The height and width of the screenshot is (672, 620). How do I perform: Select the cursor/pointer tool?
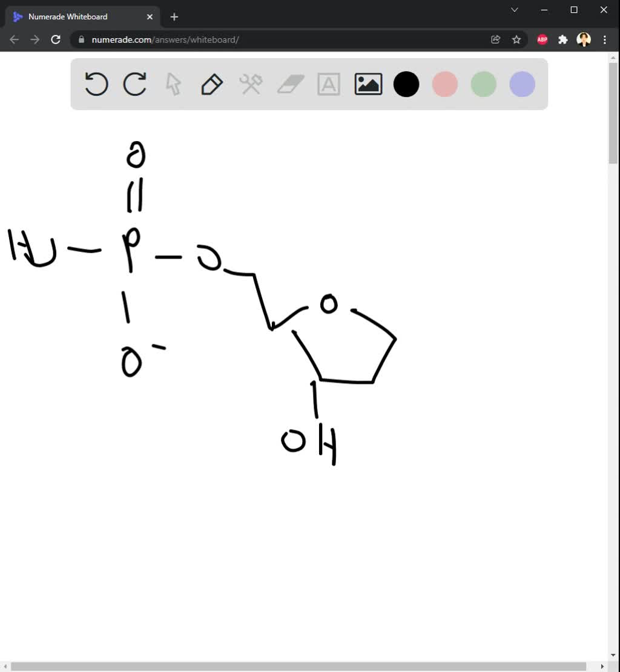(x=173, y=84)
